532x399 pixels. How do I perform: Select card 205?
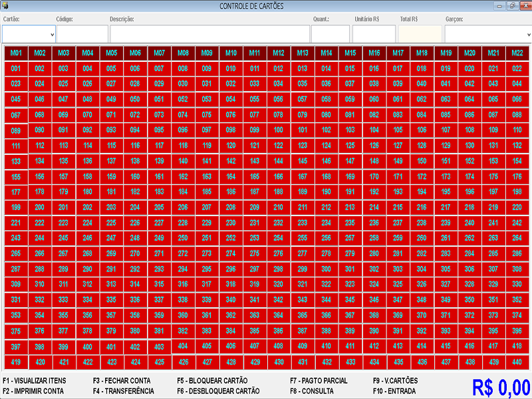[159, 207]
